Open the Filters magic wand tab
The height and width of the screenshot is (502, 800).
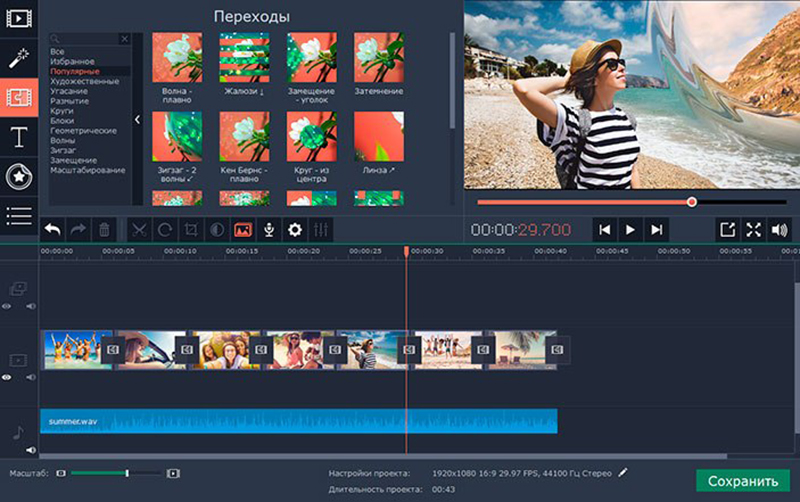[19, 58]
